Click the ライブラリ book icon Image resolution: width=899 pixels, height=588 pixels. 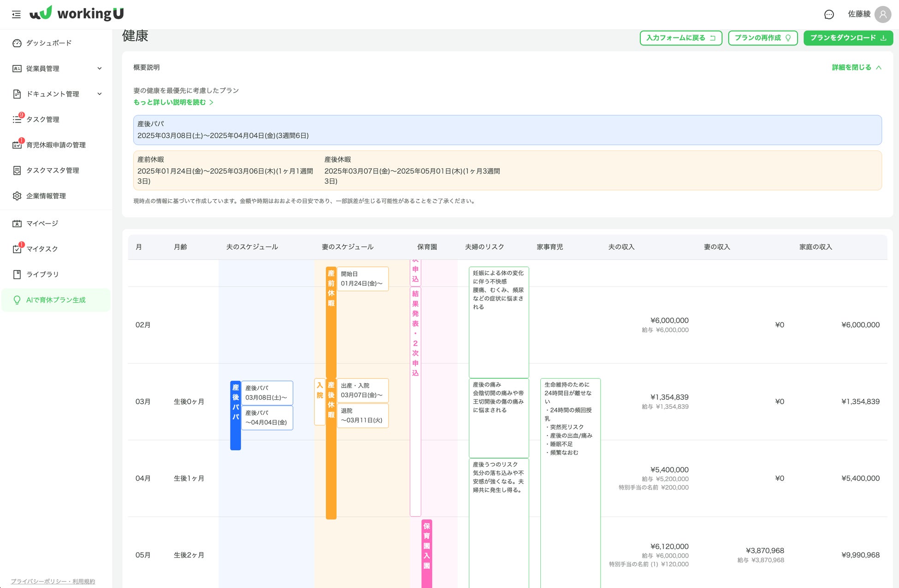coord(17,274)
